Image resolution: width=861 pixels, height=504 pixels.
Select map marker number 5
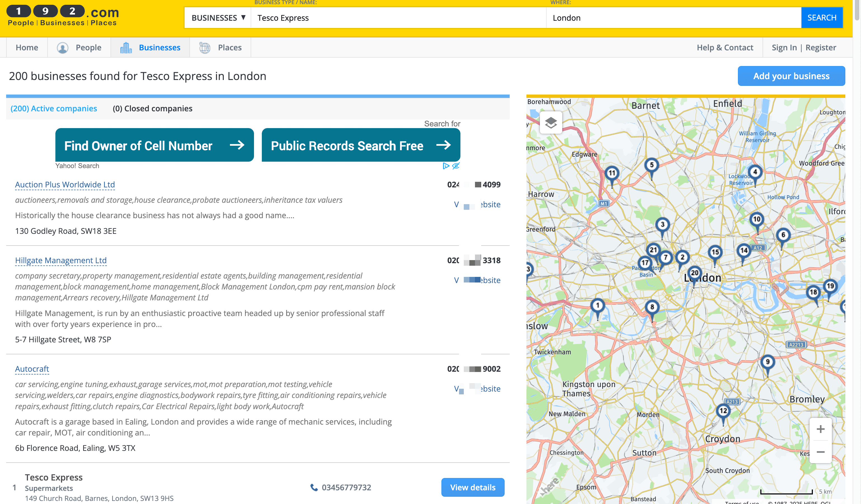click(651, 165)
